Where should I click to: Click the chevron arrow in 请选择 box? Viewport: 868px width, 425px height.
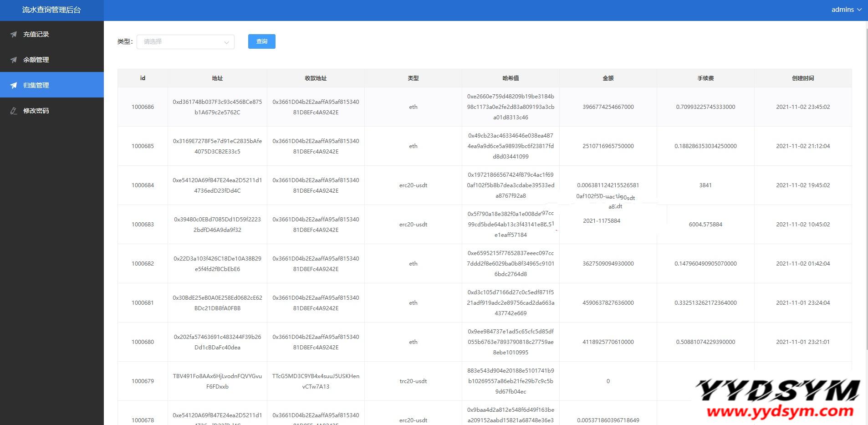point(226,42)
